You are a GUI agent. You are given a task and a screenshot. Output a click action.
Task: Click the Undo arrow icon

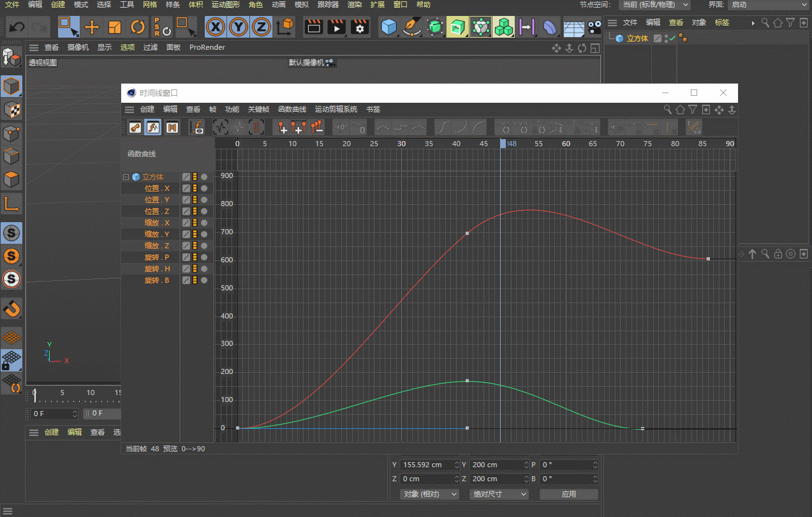coord(17,27)
